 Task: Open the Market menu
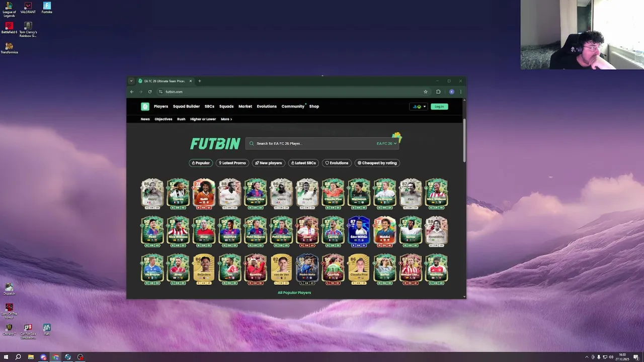pyautogui.click(x=245, y=106)
